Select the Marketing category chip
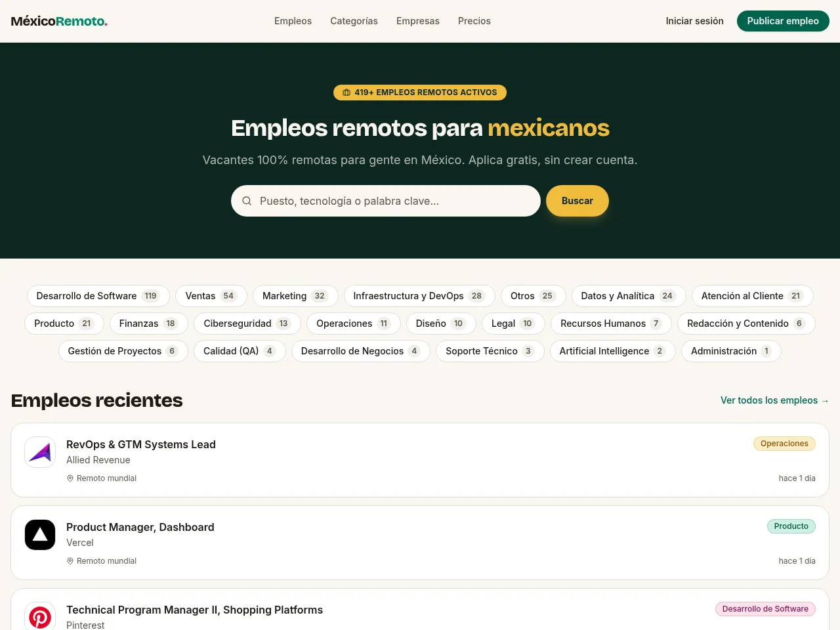The width and height of the screenshot is (840, 630). (295, 296)
